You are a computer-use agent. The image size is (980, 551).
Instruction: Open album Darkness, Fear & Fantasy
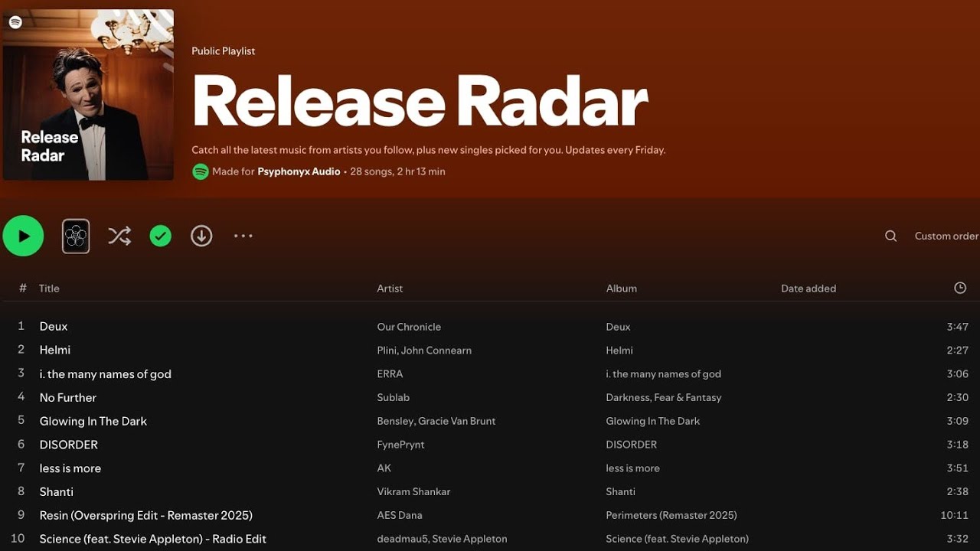pos(664,398)
